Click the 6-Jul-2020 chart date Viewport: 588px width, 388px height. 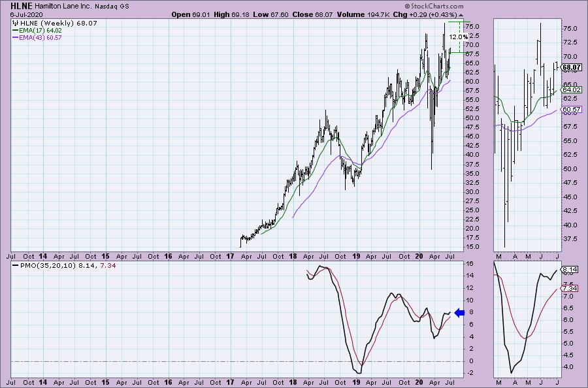pyautogui.click(x=26, y=14)
